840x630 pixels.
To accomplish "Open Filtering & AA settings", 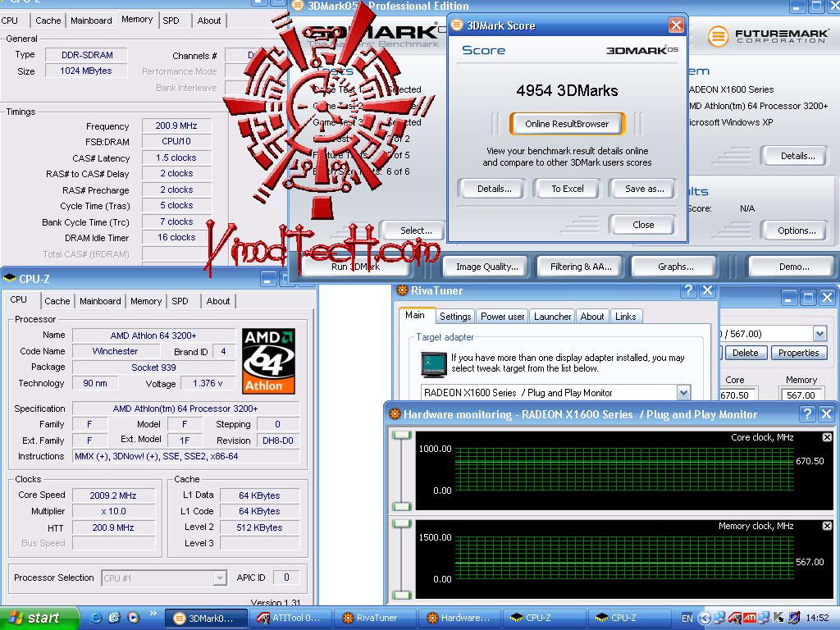I will [x=581, y=267].
